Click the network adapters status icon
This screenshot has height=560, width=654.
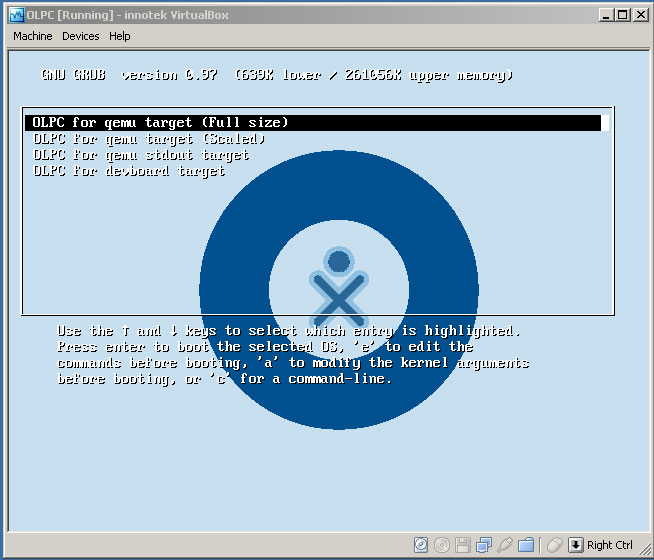pyautogui.click(x=484, y=545)
